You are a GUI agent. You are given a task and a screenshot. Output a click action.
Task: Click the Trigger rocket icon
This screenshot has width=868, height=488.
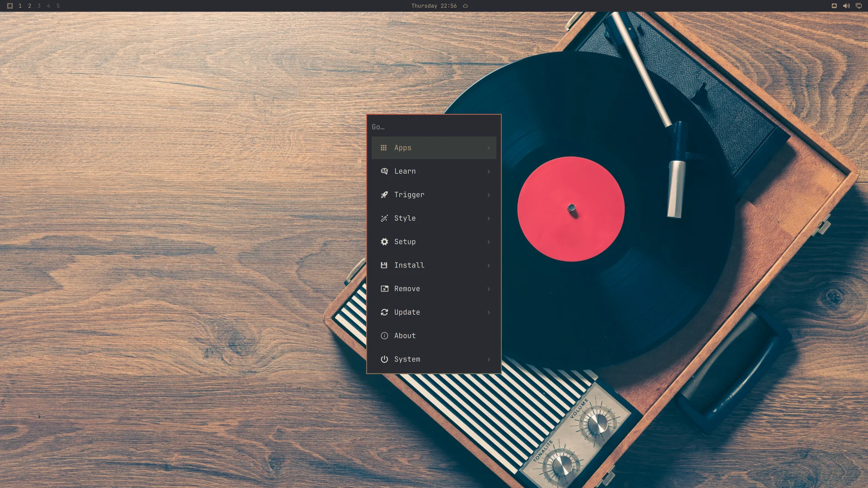coord(384,195)
